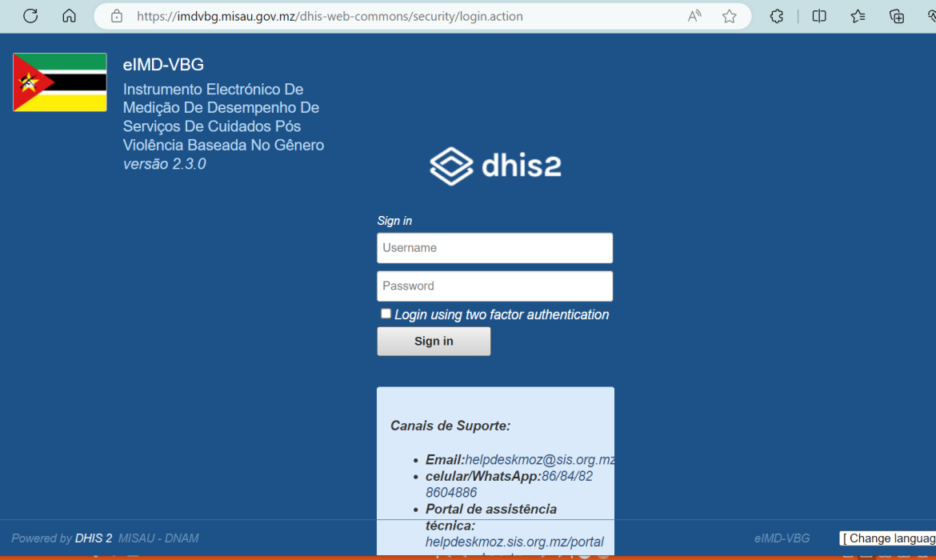Select the address bar URL
Image resolution: width=936 pixels, height=560 pixels.
click(x=320, y=16)
